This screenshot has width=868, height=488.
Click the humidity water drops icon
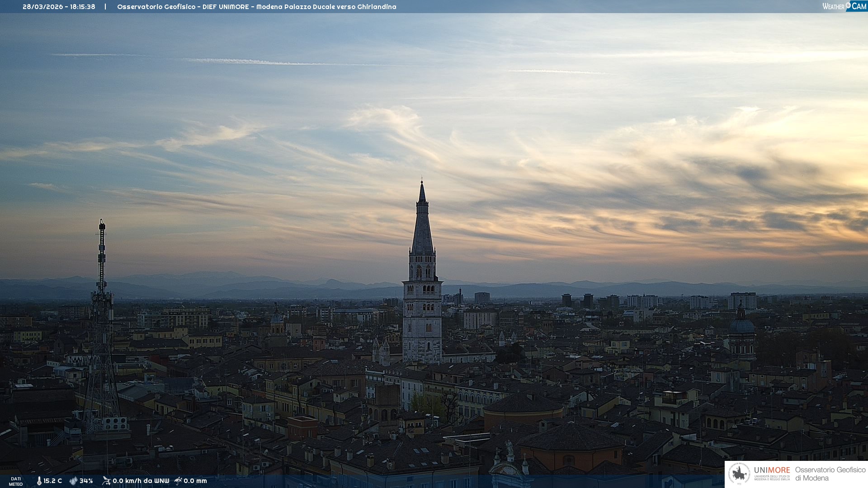click(73, 481)
